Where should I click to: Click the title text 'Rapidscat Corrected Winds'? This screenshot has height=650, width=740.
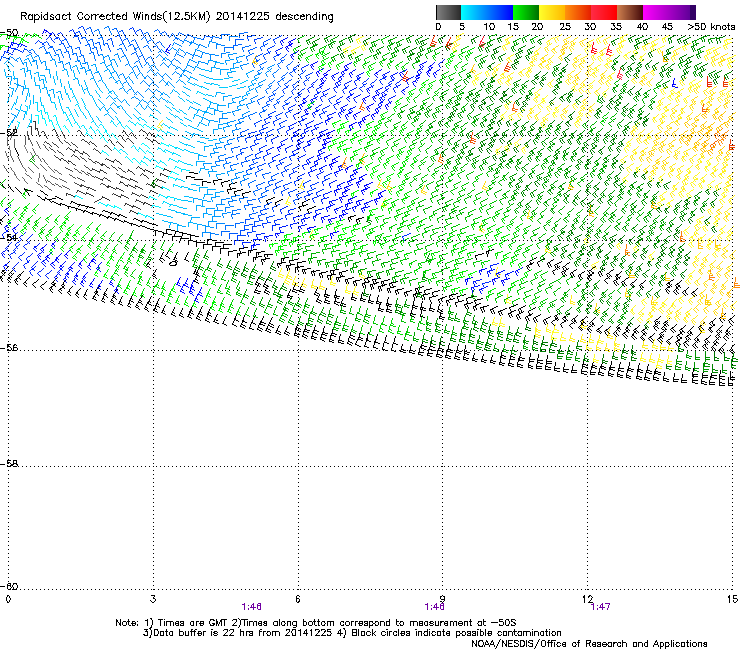pyautogui.click(x=90, y=17)
